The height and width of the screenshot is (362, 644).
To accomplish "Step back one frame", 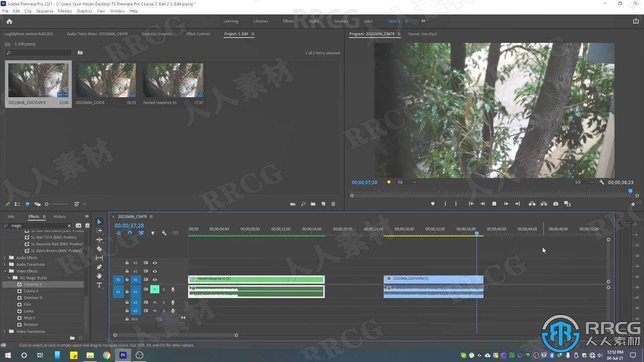I will point(482,204).
